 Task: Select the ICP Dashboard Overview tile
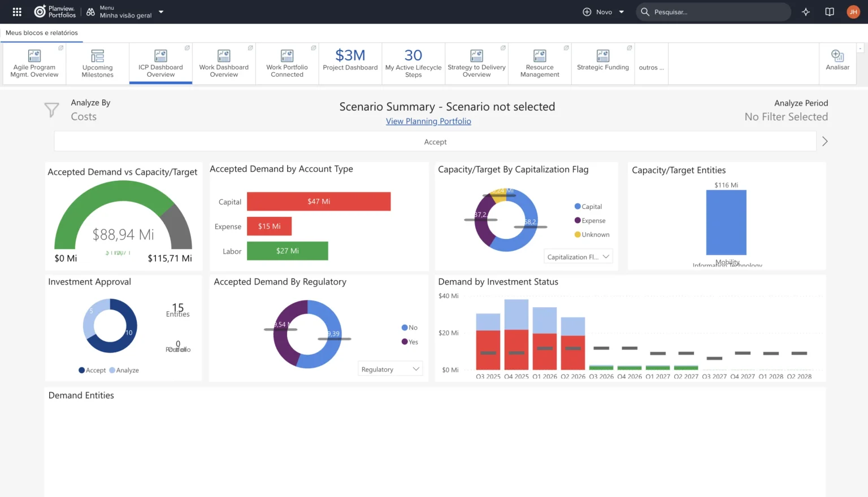pos(161,64)
